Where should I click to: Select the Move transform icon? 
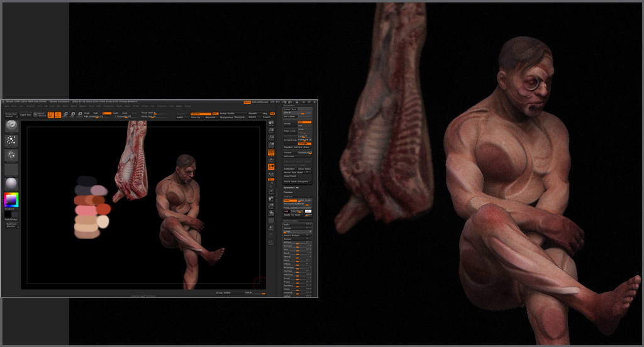pos(65,115)
